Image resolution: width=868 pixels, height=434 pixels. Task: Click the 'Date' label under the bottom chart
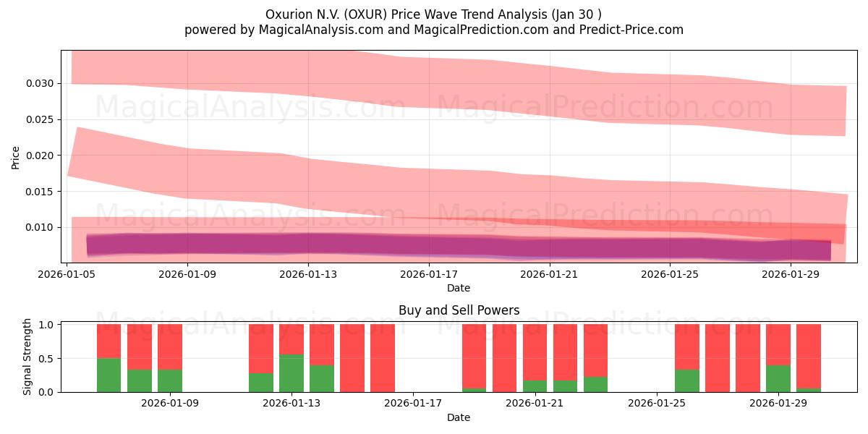(x=459, y=417)
